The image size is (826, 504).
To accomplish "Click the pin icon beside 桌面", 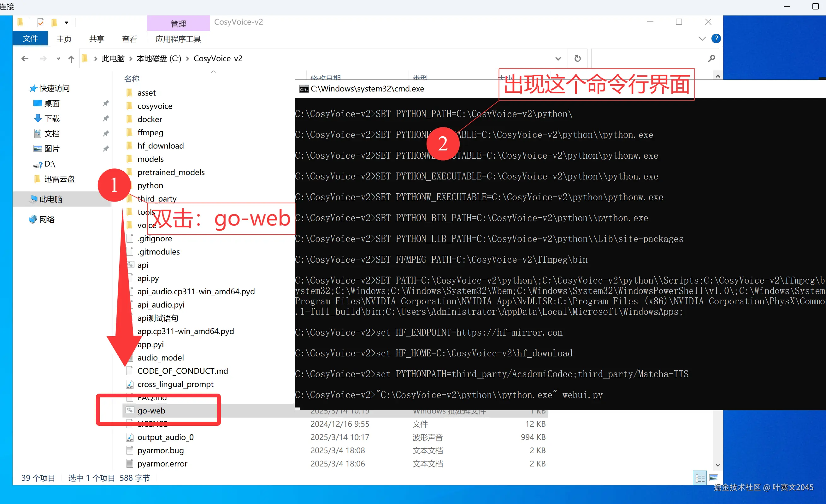I will [106, 103].
